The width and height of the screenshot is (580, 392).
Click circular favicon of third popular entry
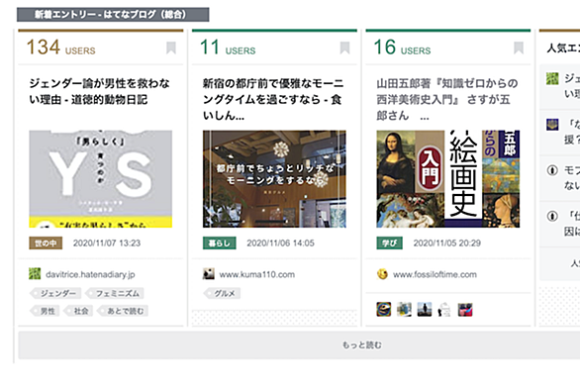click(552, 170)
